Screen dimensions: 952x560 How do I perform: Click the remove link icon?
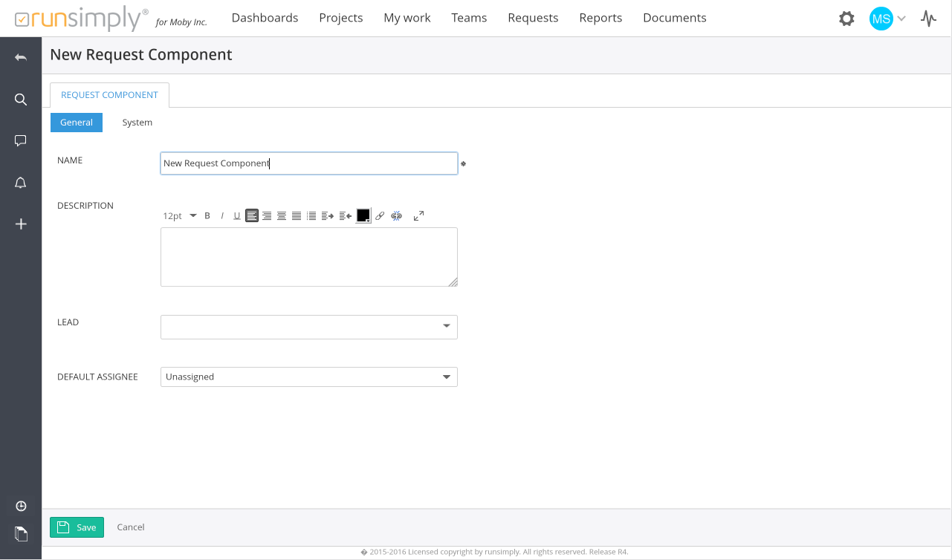point(397,216)
